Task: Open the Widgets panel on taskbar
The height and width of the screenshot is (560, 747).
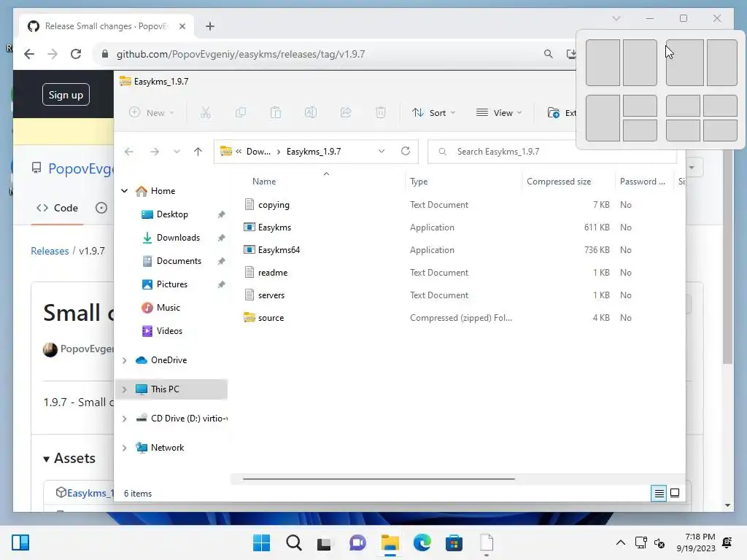Action: tap(20, 542)
